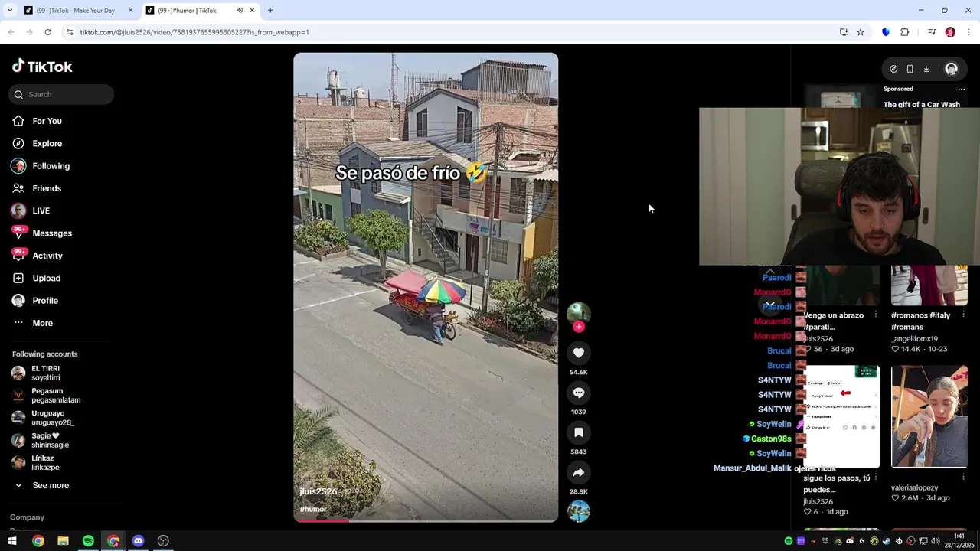Bookmark the video to favorites
Image resolution: width=980 pixels, height=551 pixels.
coord(579,432)
